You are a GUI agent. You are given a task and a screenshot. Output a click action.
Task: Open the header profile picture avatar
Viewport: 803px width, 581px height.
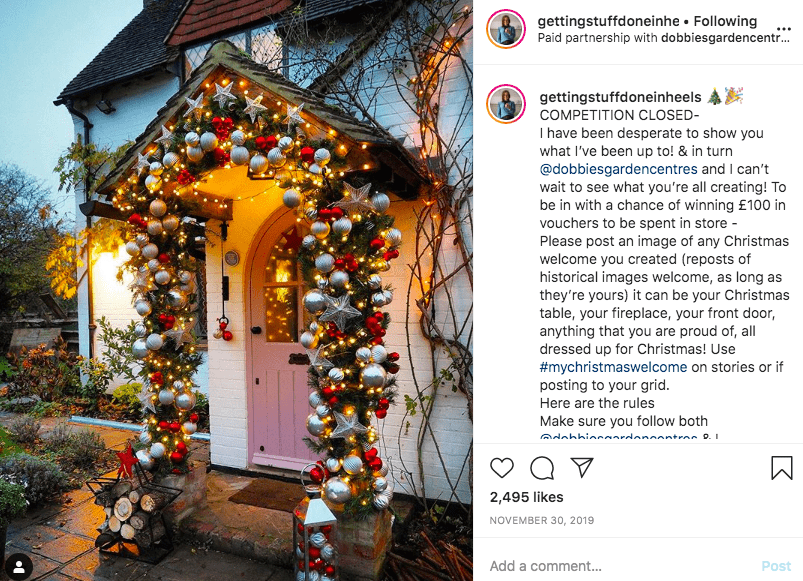(x=506, y=29)
